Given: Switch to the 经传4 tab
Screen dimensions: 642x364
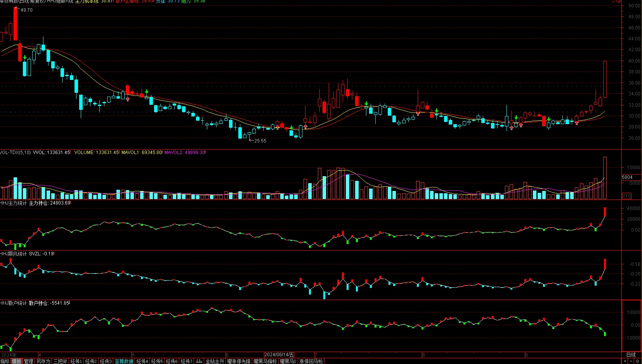Looking at the screenshot, I should (x=142, y=361).
